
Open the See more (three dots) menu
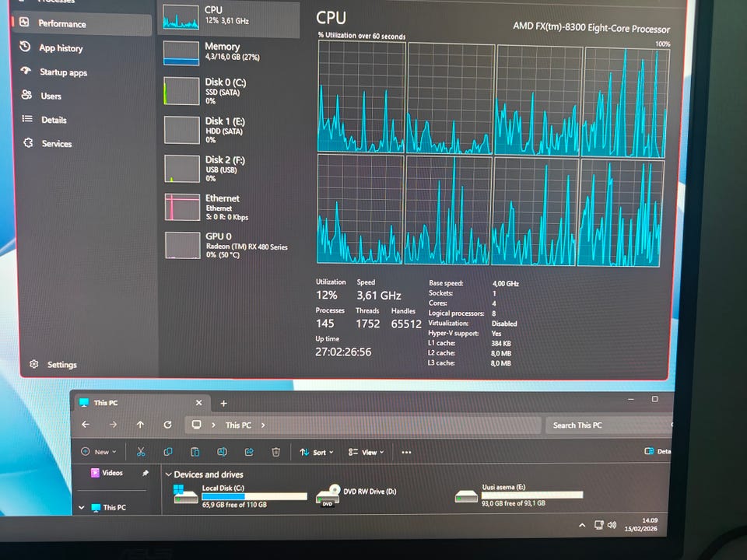406,453
